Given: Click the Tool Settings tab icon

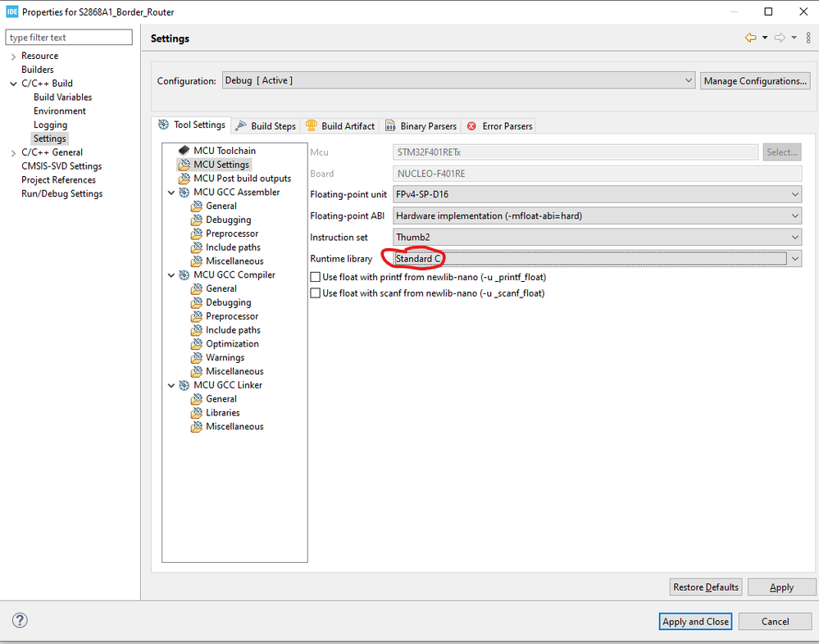Looking at the screenshot, I should point(163,125).
